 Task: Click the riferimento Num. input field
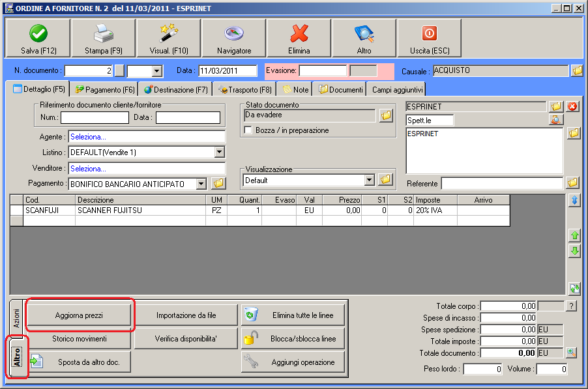coord(95,117)
